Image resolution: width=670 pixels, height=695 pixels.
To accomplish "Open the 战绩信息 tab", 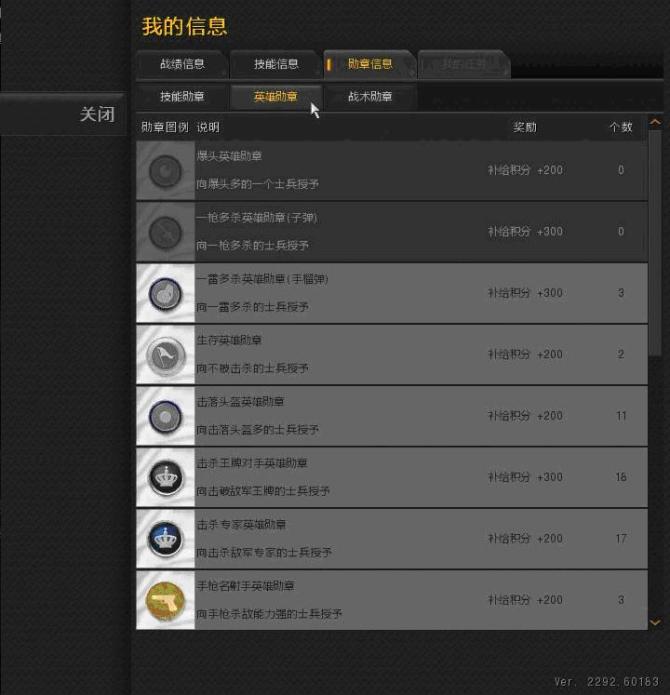I will point(182,64).
